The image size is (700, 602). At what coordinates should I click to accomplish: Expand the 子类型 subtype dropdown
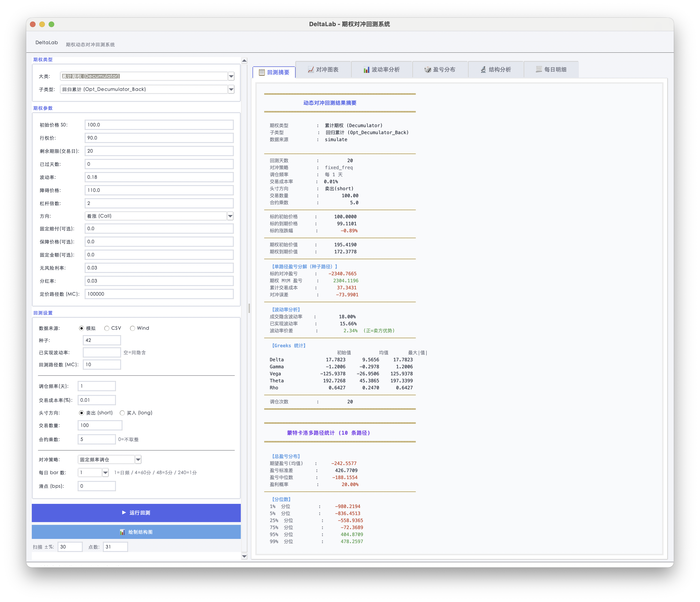click(x=231, y=90)
